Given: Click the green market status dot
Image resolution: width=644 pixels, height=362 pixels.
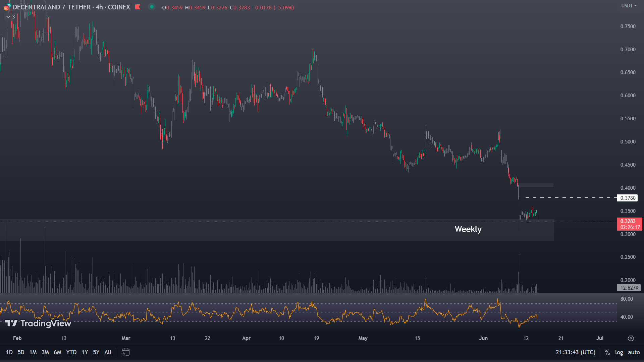Looking at the screenshot, I should click(x=152, y=7).
